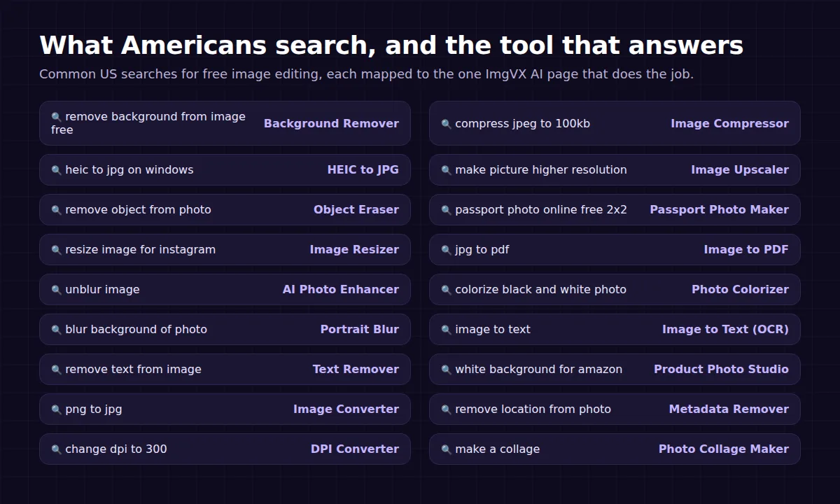Image resolution: width=840 pixels, height=504 pixels.
Task: Click magnifier icon beside 'jpg to pdf'
Action: click(x=447, y=250)
